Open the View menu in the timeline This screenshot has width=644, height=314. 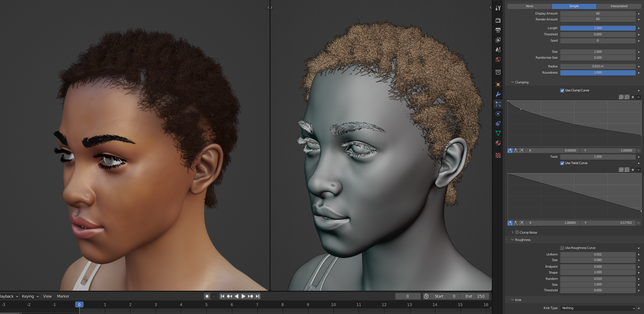click(47, 296)
